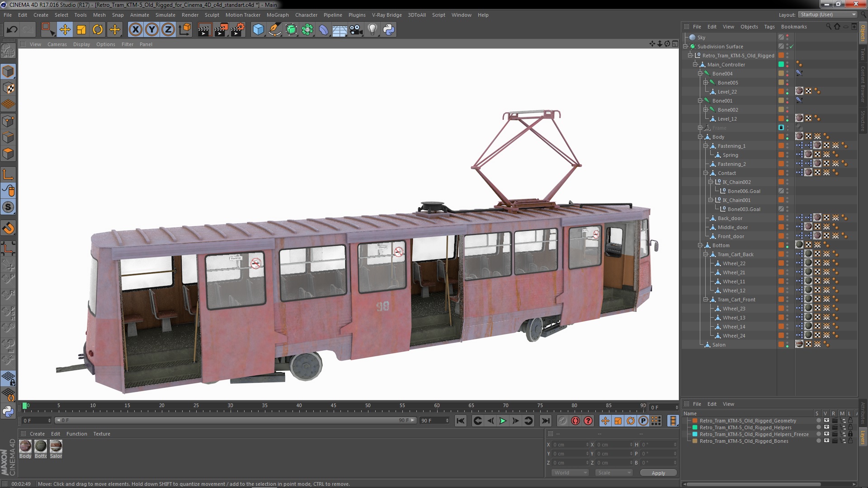Select Wheel_22 in Object Manager
Viewport: 868px width, 488px height.
point(734,263)
